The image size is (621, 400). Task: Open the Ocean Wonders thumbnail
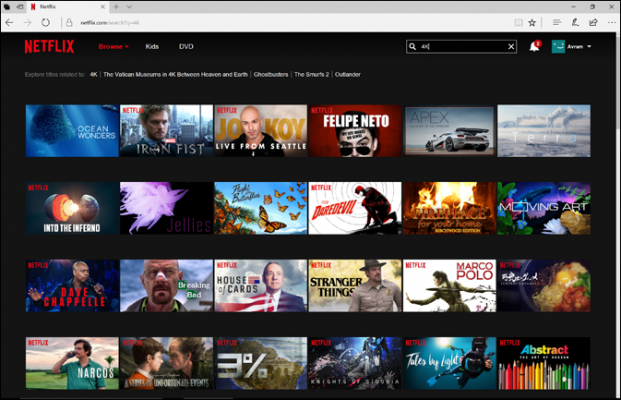tap(72, 131)
